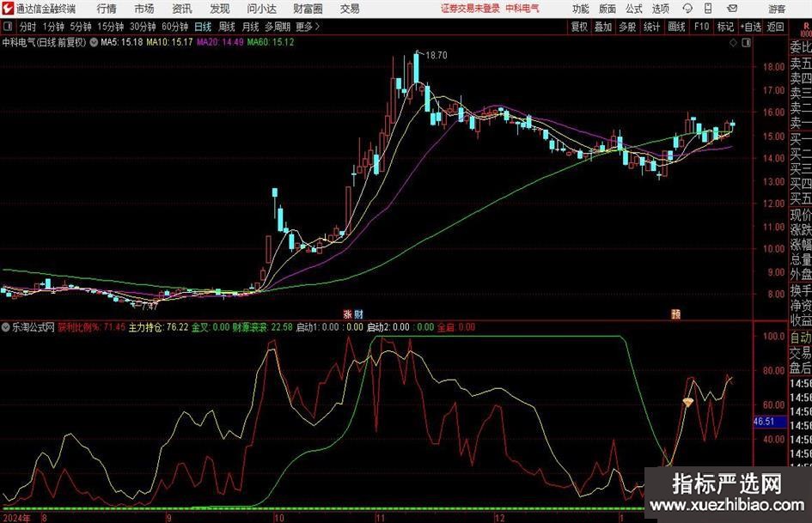Switch to the 1分钟 period tab

coord(52,27)
